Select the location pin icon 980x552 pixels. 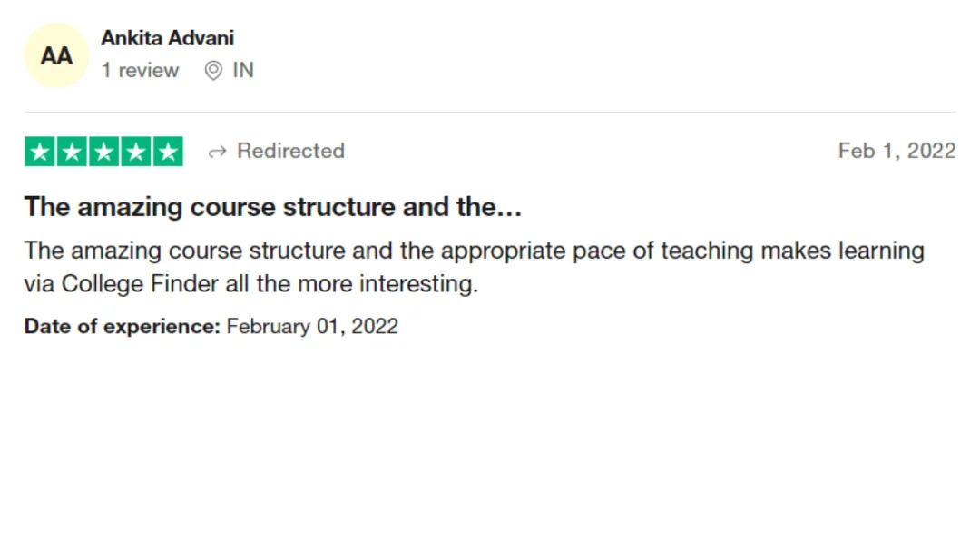[213, 70]
